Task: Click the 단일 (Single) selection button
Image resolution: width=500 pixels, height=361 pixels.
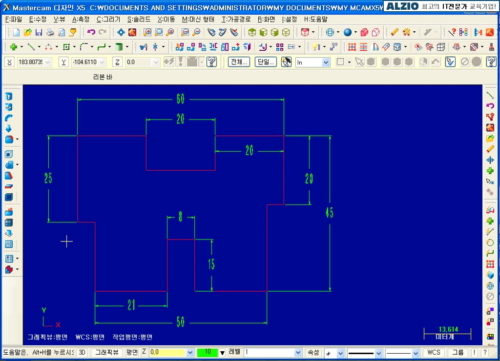Action: 266,62
